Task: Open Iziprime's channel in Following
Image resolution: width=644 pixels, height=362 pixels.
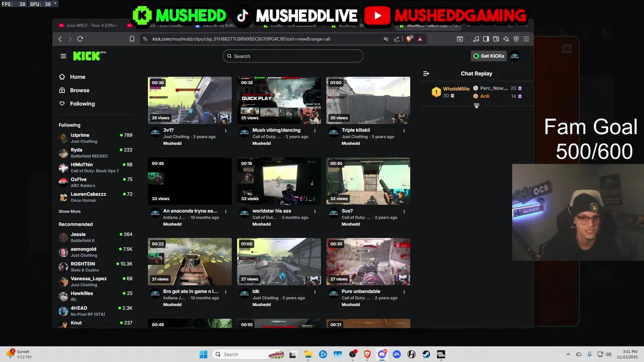Action: (96, 138)
